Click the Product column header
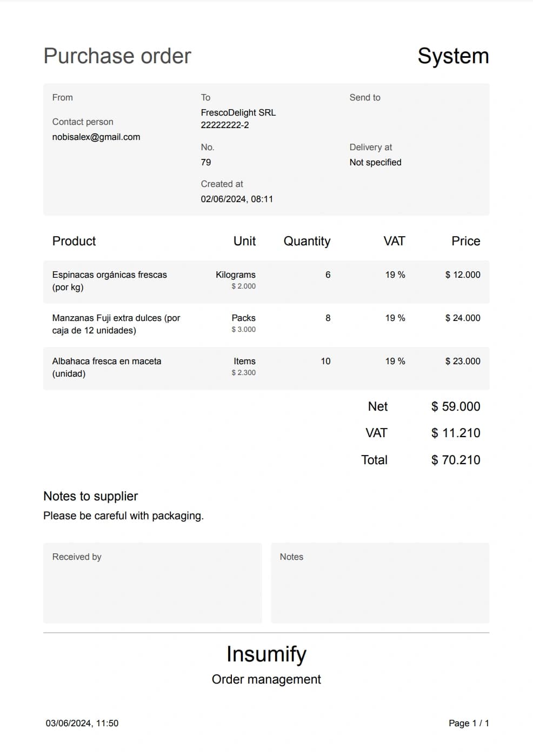 [74, 241]
